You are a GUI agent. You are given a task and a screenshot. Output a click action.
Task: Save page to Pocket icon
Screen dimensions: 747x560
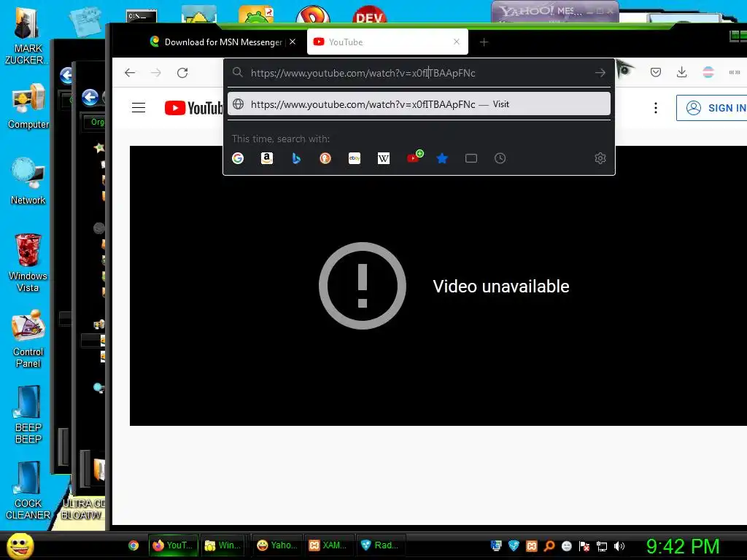click(x=656, y=72)
